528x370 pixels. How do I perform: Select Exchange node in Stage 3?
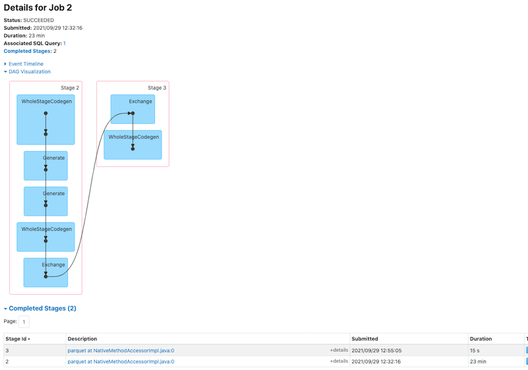(133, 109)
